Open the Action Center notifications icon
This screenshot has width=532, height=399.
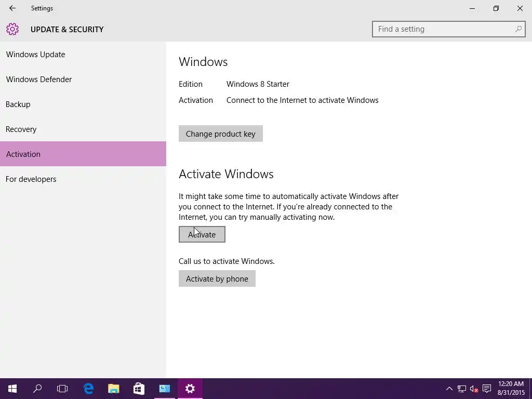(x=487, y=389)
